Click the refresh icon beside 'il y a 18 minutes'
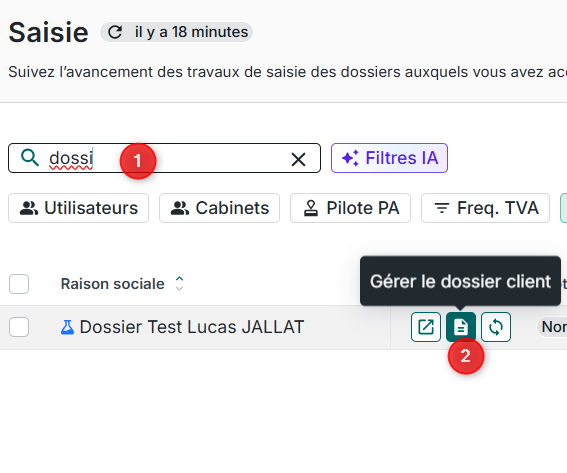Image resolution: width=567 pixels, height=473 pixels. [x=115, y=32]
